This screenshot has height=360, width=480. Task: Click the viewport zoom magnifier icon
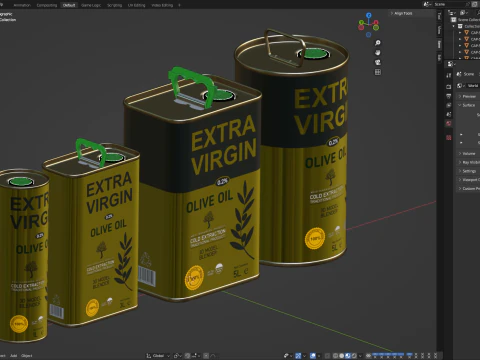378,43
